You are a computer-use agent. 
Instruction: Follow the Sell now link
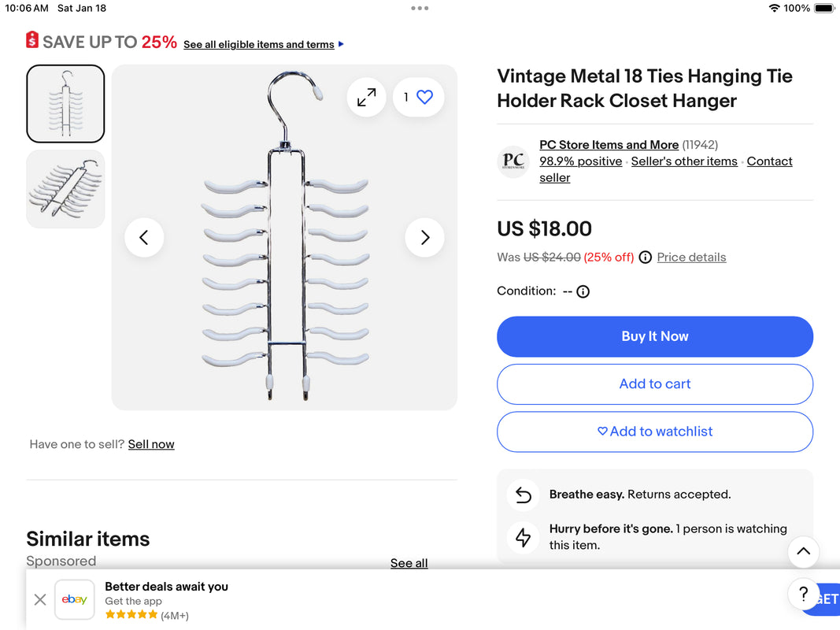[151, 444]
